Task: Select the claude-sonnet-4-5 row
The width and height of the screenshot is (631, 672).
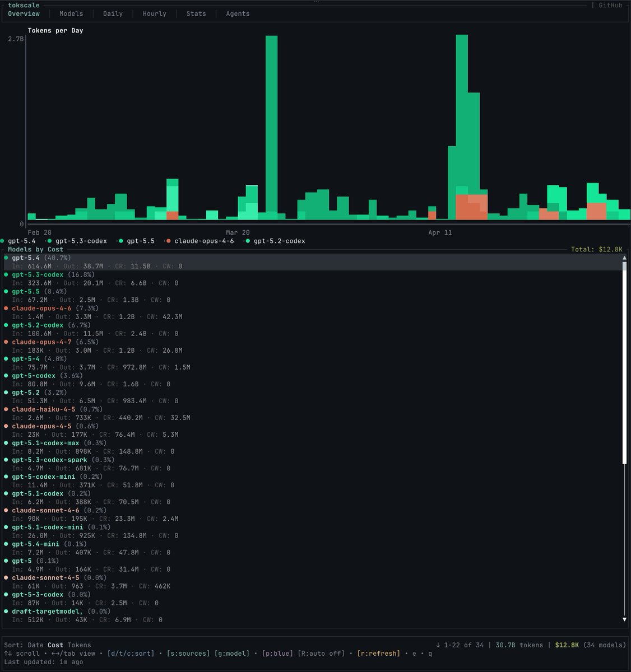Action: (313, 581)
